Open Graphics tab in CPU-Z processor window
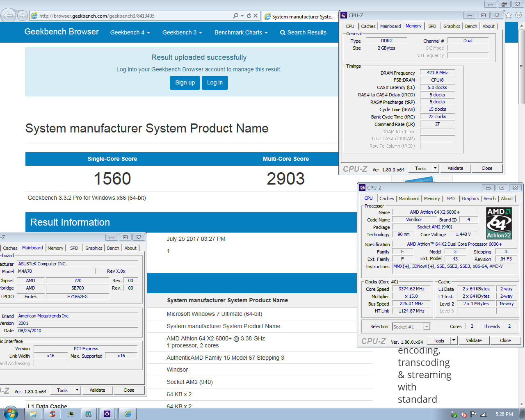This screenshot has height=420, width=525. click(470, 199)
